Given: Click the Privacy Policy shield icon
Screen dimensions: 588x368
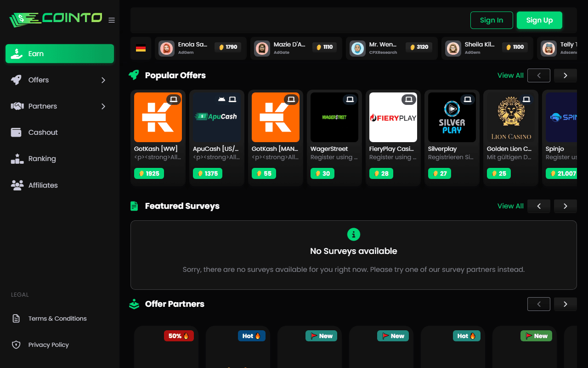Looking at the screenshot, I should coord(16,345).
